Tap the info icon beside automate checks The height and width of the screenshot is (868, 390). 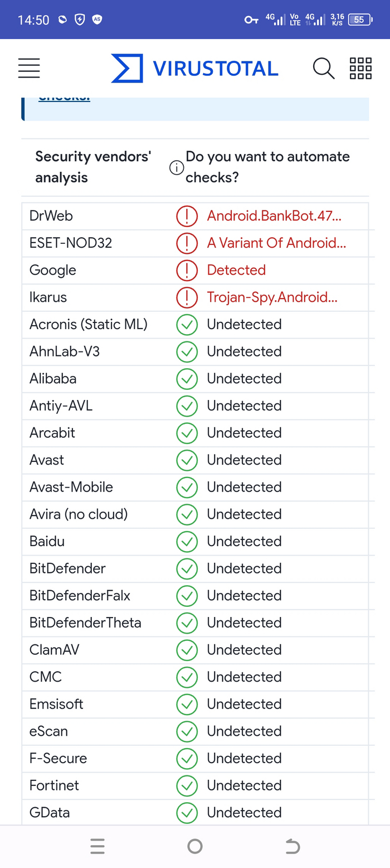tap(177, 167)
